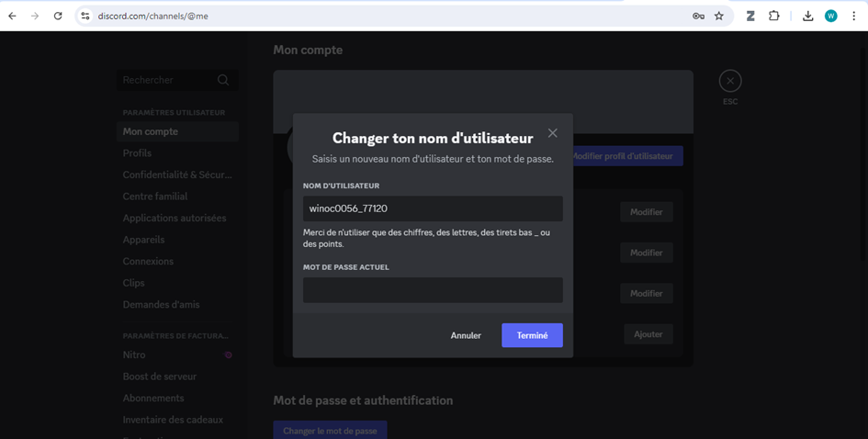868x439 pixels.
Task: Click Annuler to cancel username change
Action: click(466, 335)
